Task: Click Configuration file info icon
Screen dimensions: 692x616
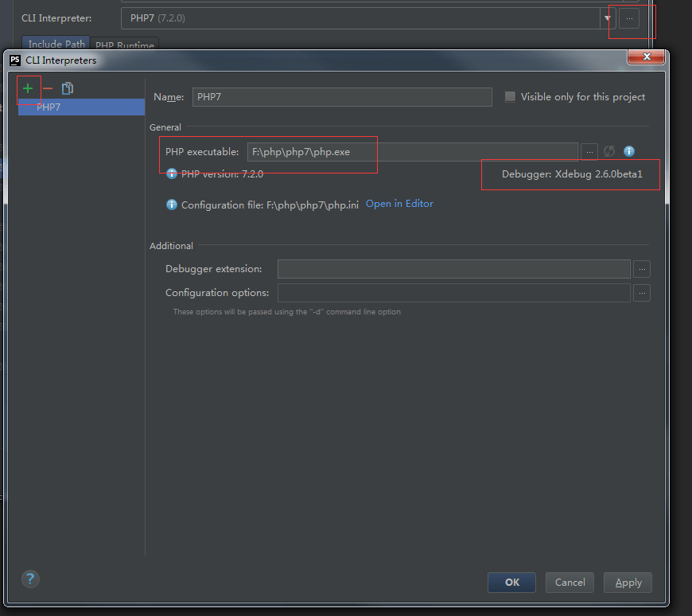Action: pos(171,205)
